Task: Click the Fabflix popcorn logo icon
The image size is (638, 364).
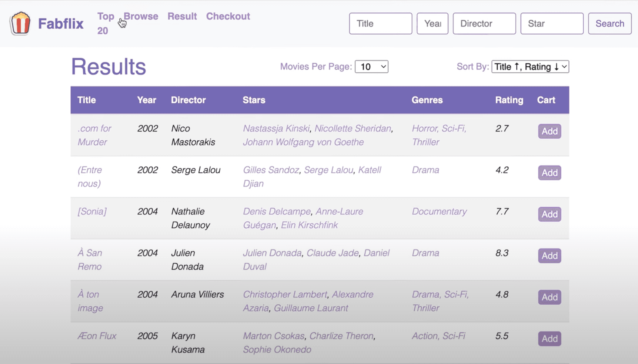Action: (x=20, y=23)
